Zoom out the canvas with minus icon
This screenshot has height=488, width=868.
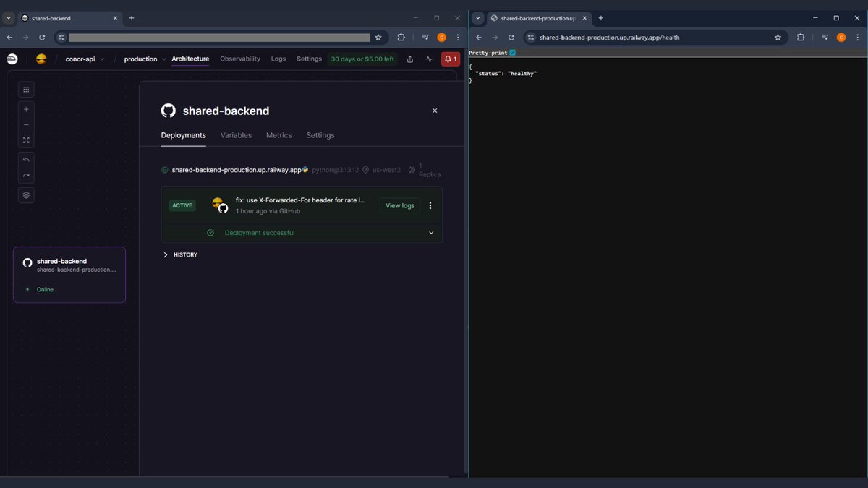(x=26, y=124)
